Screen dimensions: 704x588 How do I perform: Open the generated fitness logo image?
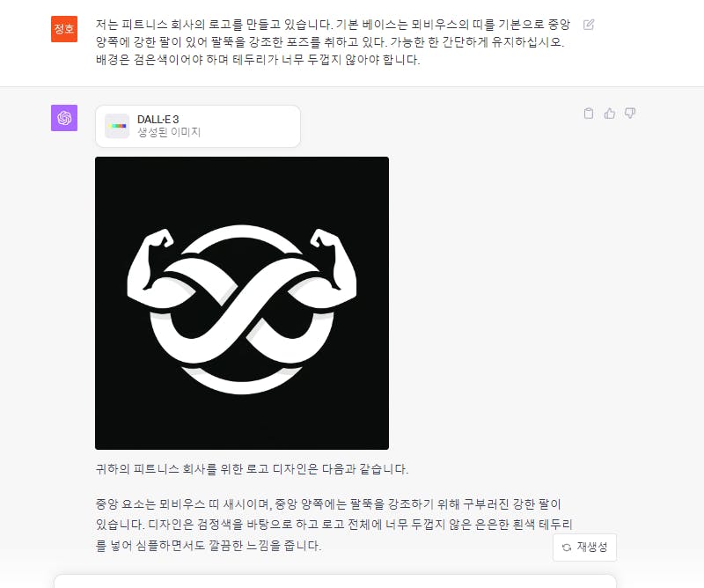point(242,303)
